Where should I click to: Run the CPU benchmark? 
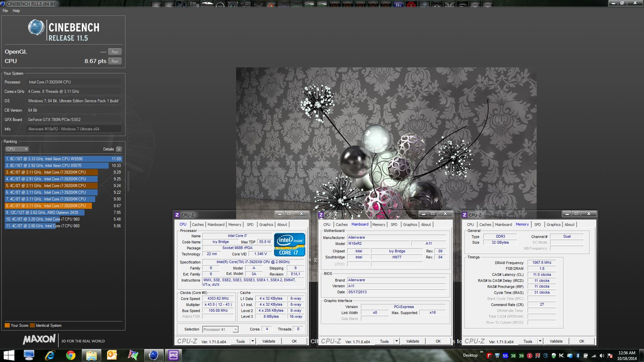(x=115, y=61)
